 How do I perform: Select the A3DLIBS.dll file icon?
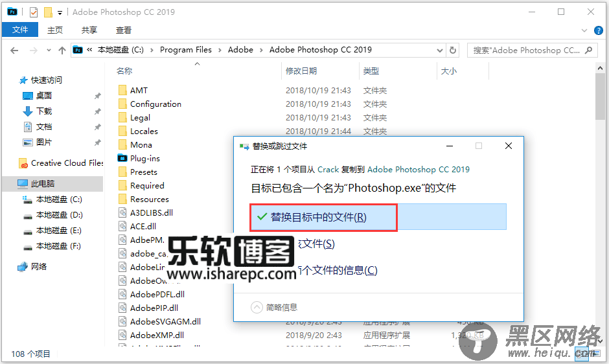(122, 212)
